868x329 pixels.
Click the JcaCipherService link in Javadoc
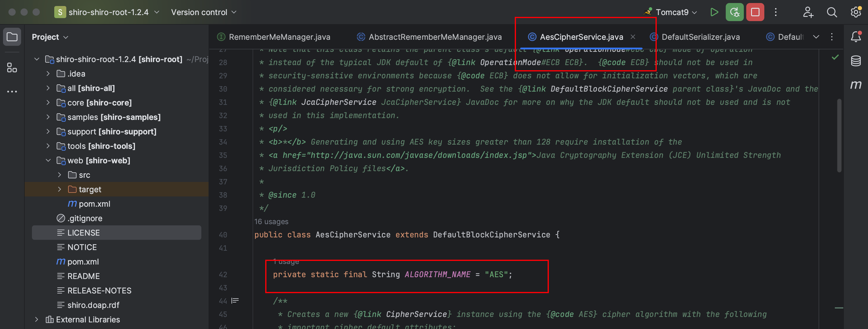coord(339,102)
